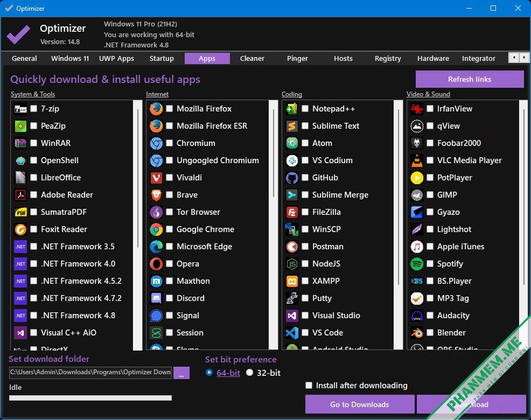The image size is (531, 420).
Task: Click the VLC Media Player cone icon
Action: click(417, 160)
